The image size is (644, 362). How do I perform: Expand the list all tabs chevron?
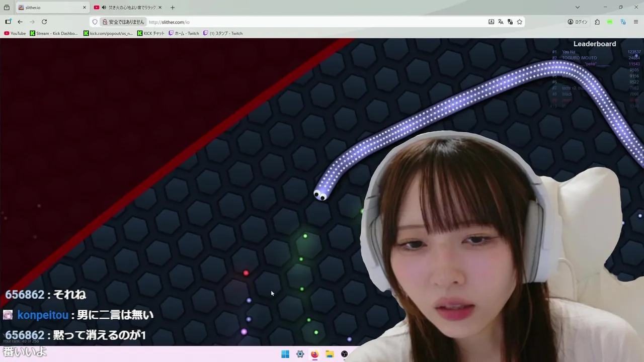click(578, 8)
